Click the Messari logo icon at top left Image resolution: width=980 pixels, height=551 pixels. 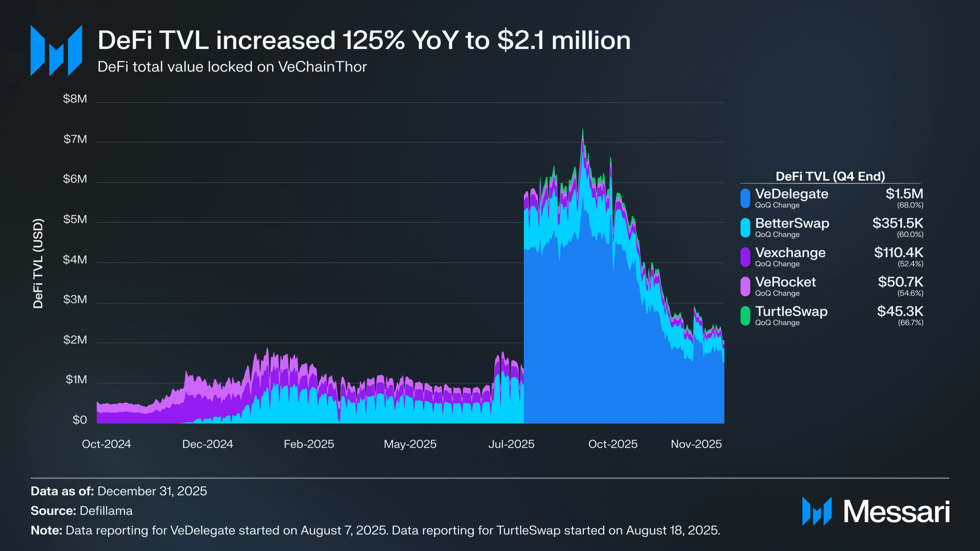pyautogui.click(x=56, y=50)
